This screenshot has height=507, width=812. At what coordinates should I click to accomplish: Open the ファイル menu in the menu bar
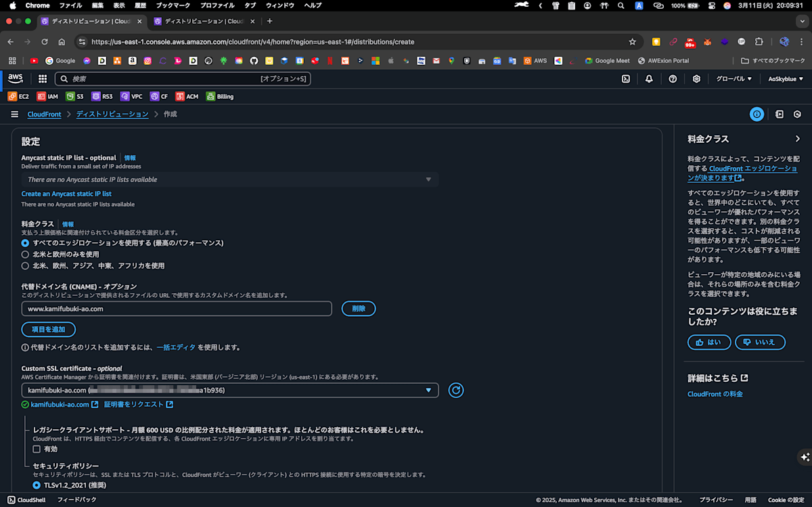coord(70,5)
